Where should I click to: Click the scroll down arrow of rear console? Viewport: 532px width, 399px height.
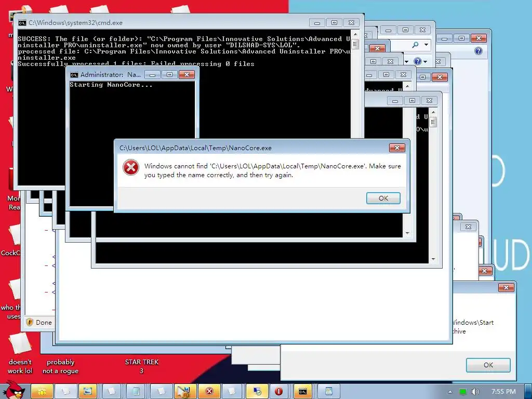pos(433,259)
